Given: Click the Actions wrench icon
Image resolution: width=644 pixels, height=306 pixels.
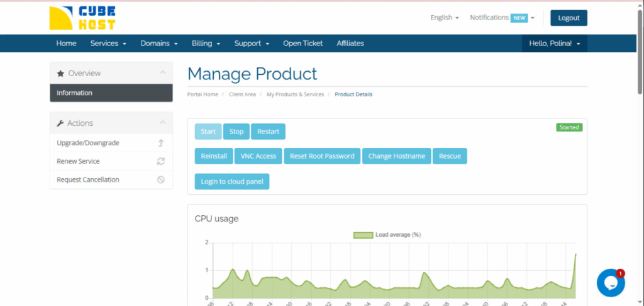Looking at the screenshot, I should coord(60,123).
